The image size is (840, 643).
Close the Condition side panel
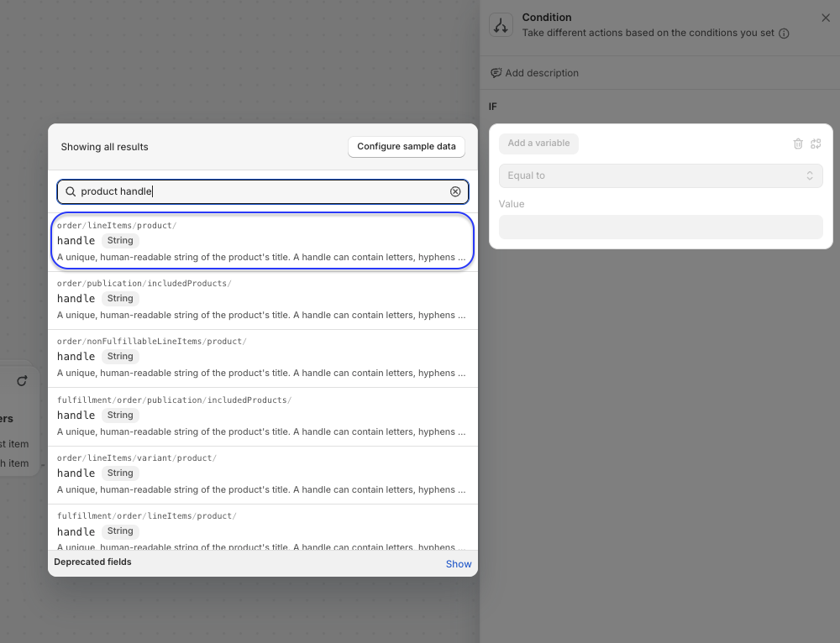click(825, 18)
